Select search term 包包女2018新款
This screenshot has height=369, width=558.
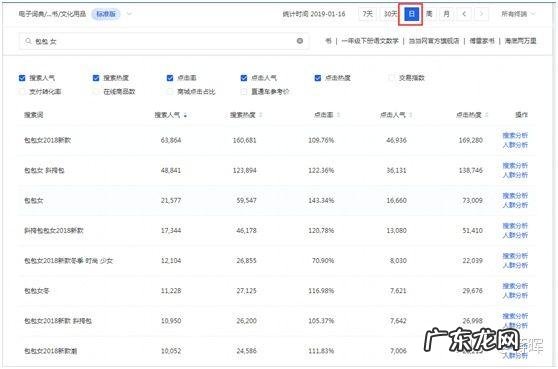(47, 140)
